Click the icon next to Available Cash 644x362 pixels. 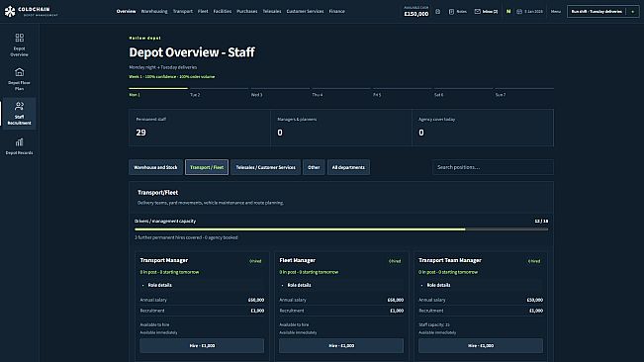438,12
